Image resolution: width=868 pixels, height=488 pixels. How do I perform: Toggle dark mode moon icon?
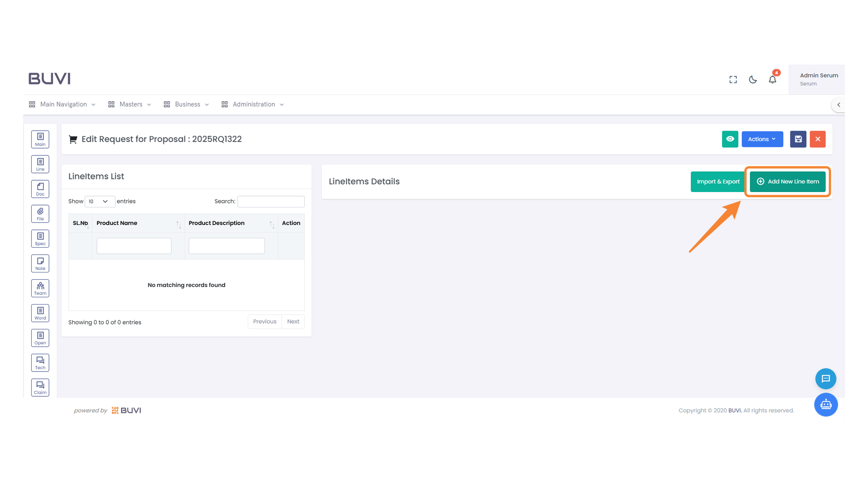753,80
